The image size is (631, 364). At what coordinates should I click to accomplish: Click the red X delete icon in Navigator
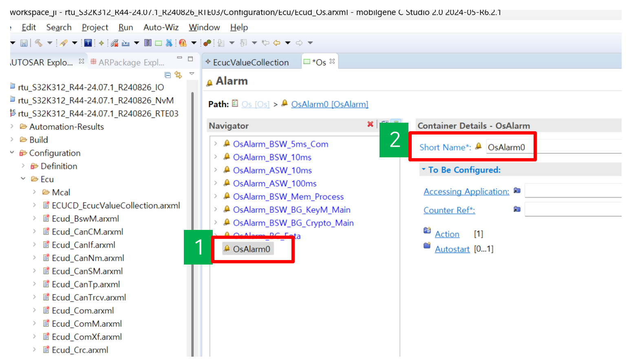click(x=370, y=124)
